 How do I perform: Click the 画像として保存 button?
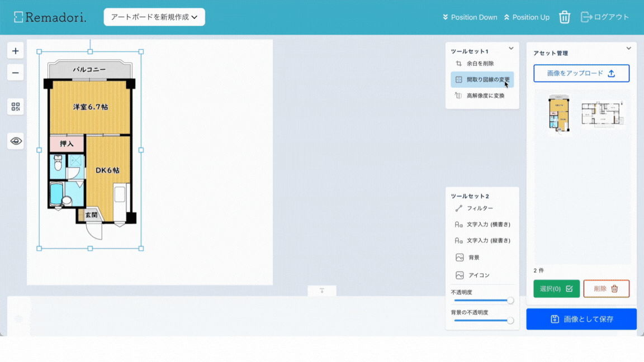581,319
